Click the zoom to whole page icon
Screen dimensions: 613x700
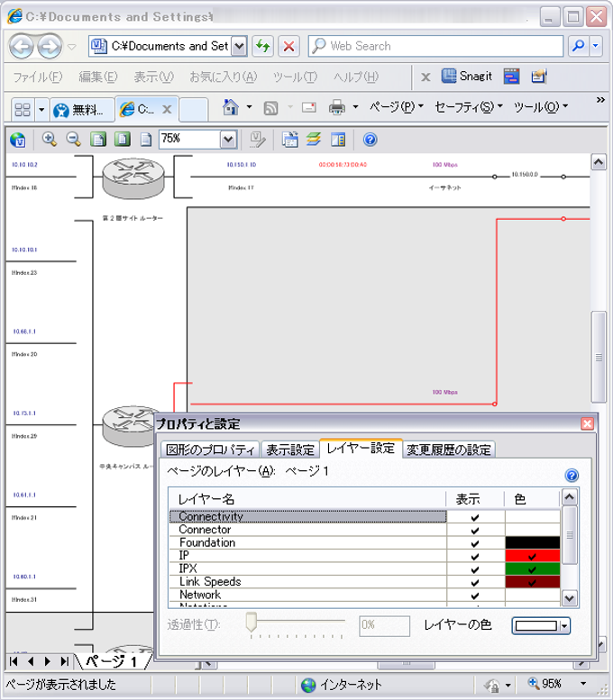(x=122, y=140)
